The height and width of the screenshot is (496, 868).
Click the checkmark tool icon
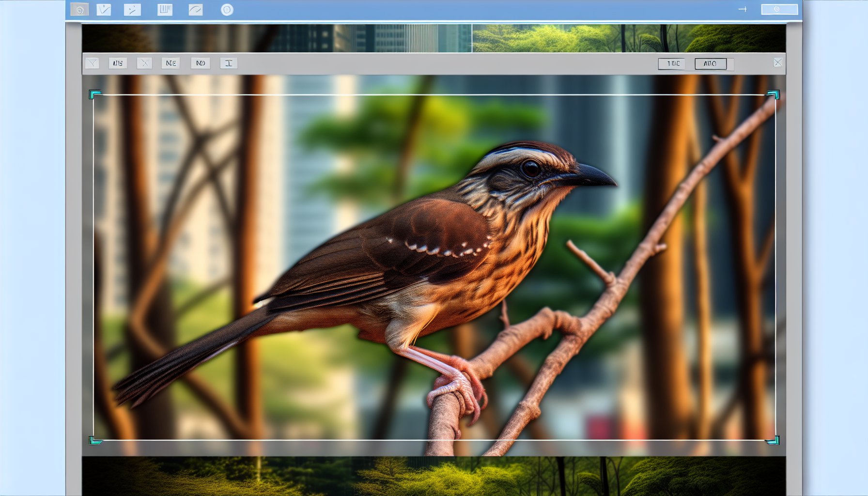(103, 9)
